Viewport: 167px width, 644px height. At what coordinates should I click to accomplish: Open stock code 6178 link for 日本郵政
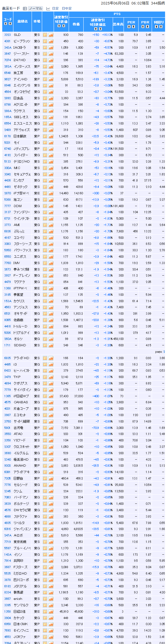[x=7, y=136]
